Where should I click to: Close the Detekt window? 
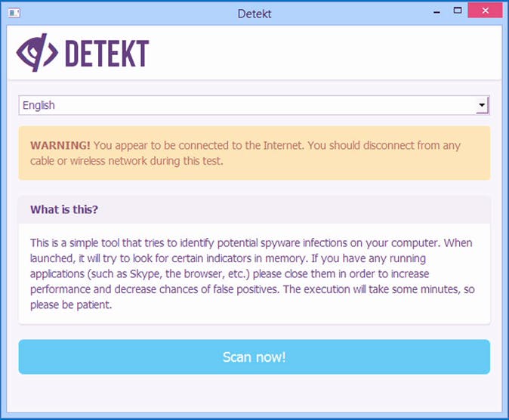486,11
